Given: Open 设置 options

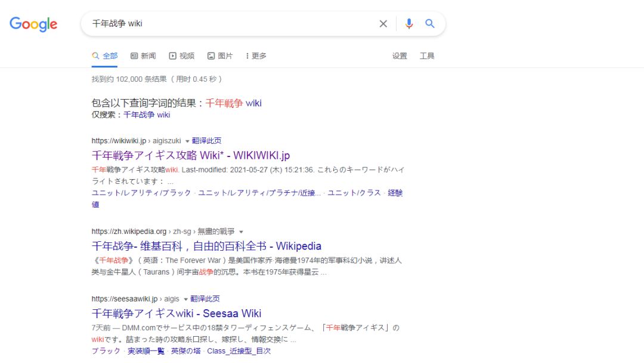Looking at the screenshot, I should [x=399, y=56].
